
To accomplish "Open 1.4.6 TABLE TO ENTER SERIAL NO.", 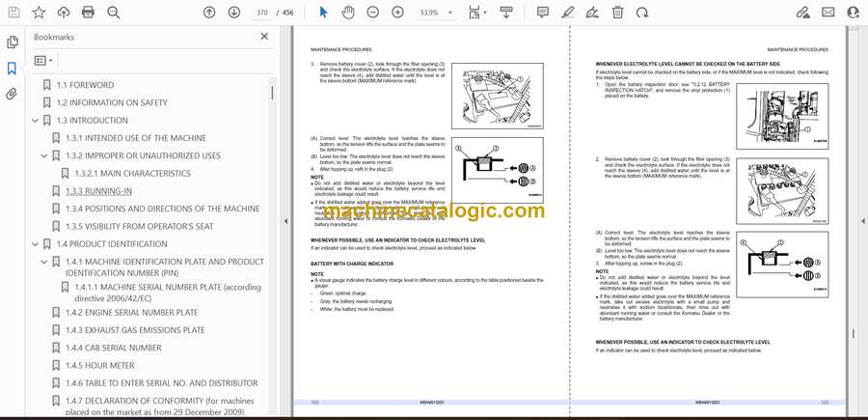I will coord(161,383).
